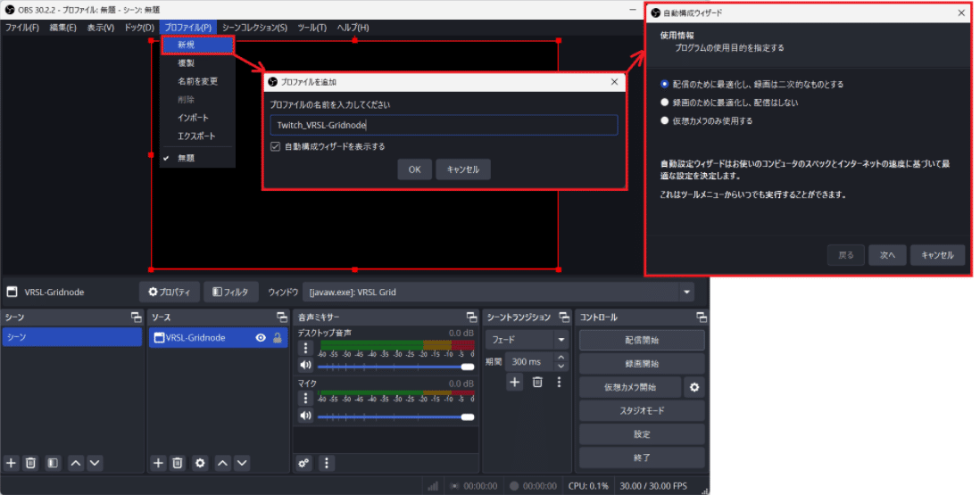Image resolution: width=980 pixels, height=495 pixels.
Task: Remove selected source via trash icon
Action: pos(178,463)
